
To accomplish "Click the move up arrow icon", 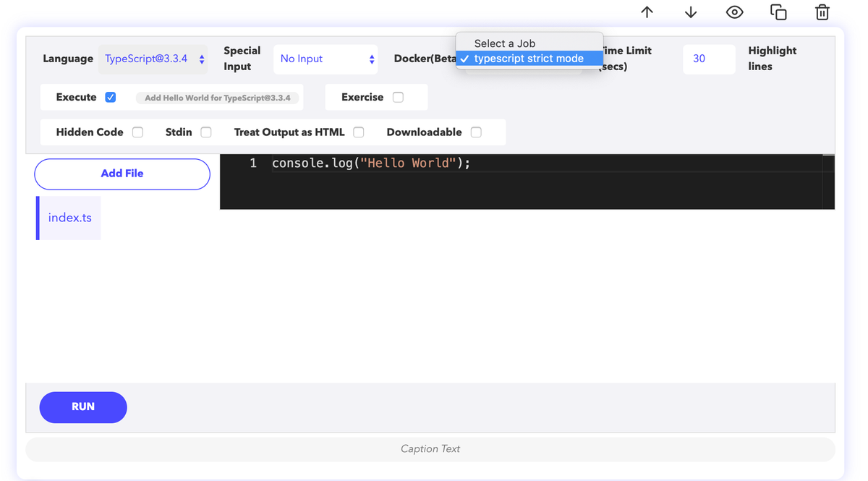I will [647, 12].
